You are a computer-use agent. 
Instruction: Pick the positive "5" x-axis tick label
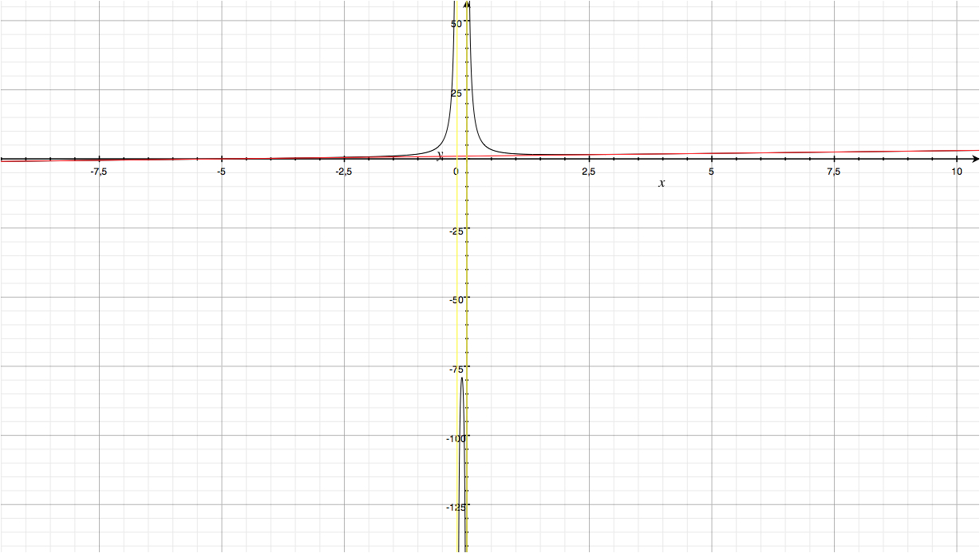click(x=711, y=172)
